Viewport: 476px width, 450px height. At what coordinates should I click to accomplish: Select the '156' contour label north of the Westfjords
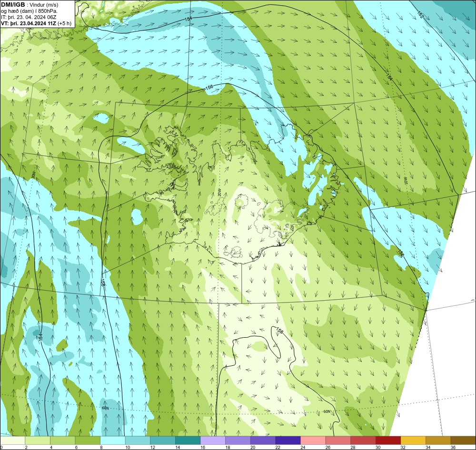[209, 88]
